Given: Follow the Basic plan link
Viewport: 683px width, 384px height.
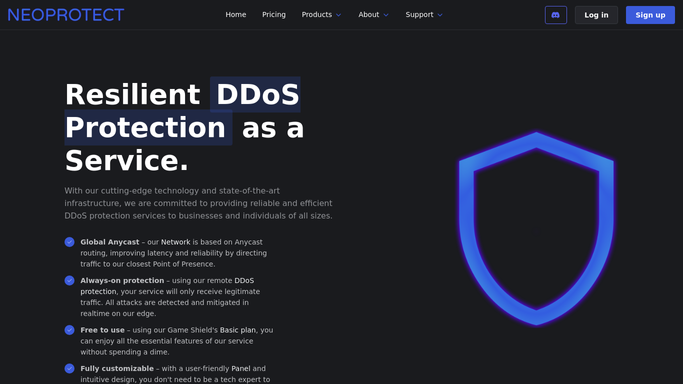Looking at the screenshot, I should pos(238,330).
